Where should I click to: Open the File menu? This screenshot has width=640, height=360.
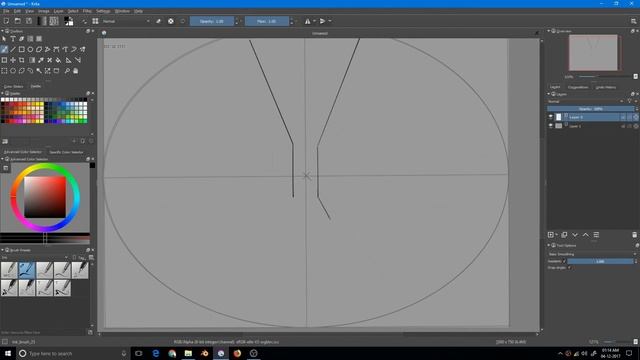6,11
